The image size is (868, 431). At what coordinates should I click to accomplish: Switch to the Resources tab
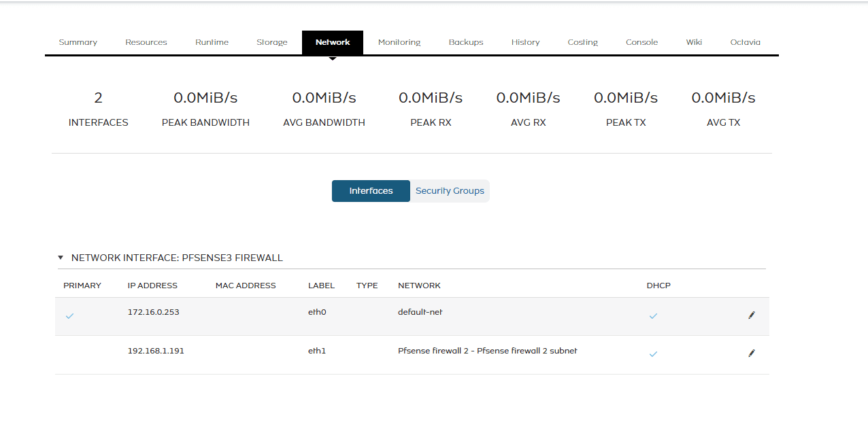point(146,42)
